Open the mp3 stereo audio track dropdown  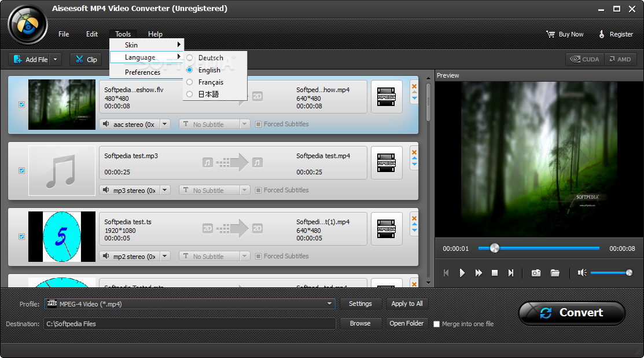[x=165, y=191]
